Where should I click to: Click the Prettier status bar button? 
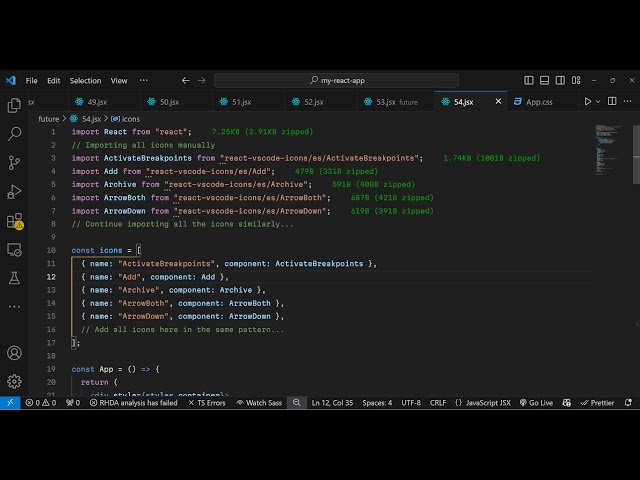coord(597,403)
